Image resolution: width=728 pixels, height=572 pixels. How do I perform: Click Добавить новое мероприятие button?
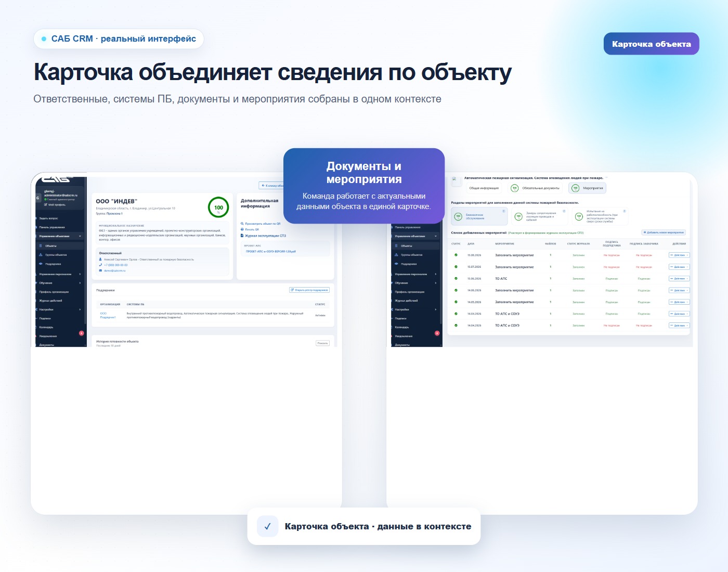664,232
